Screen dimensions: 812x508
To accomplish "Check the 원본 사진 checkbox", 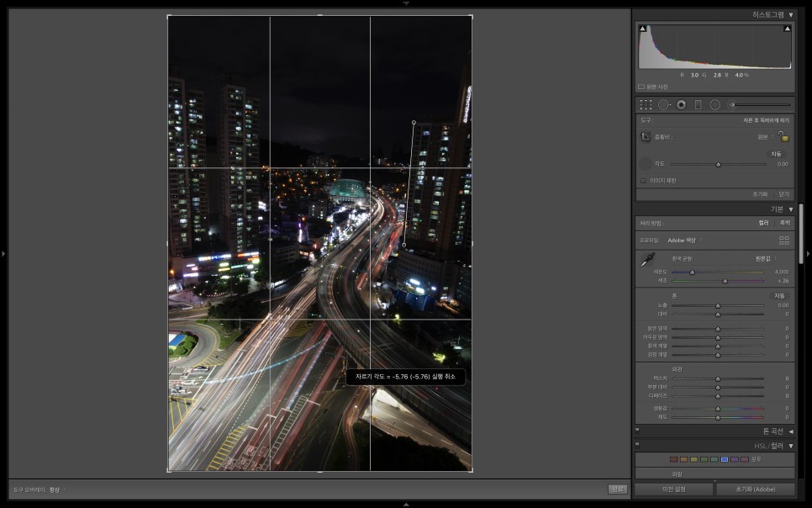I will tap(641, 87).
